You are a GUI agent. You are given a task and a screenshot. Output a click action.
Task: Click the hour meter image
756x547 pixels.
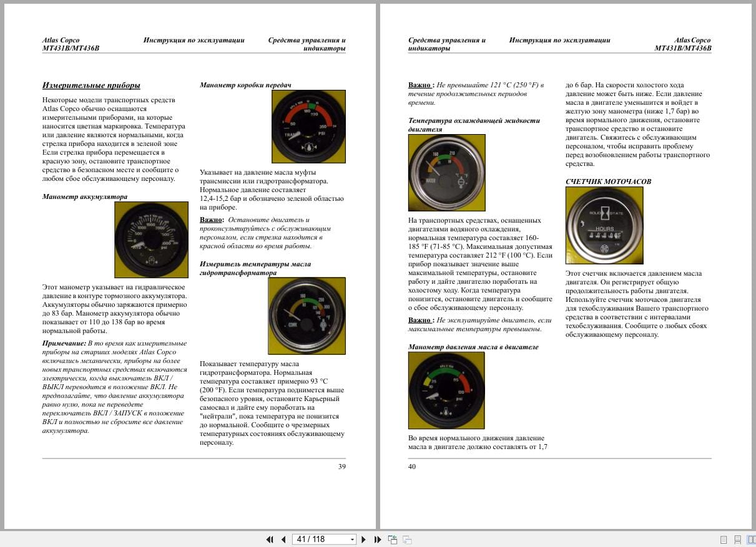[x=604, y=225]
